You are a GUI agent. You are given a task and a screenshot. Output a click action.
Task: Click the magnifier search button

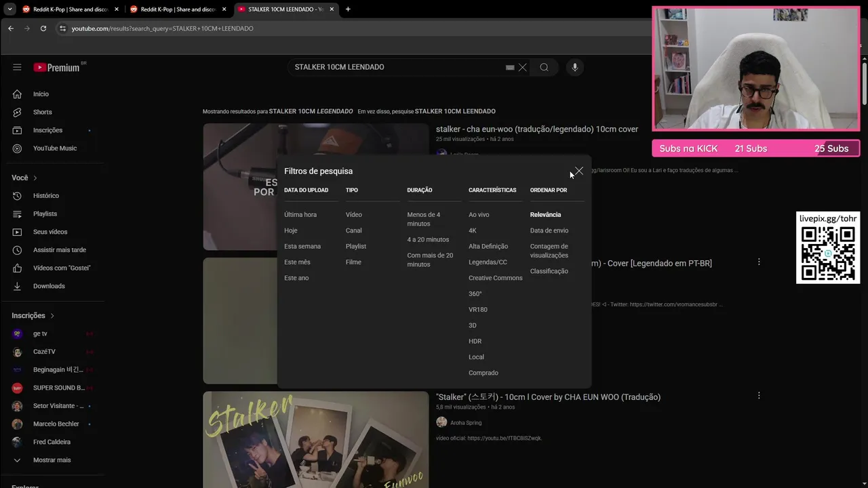pyautogui.click(x=544, y=67)
